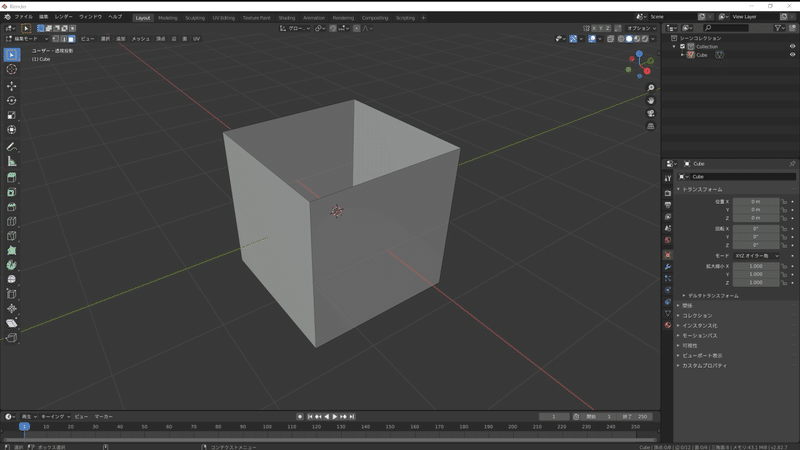The image size is (800, 450).
Task: Switch to the UV Editing workspace tab
Action: (223, 18)
